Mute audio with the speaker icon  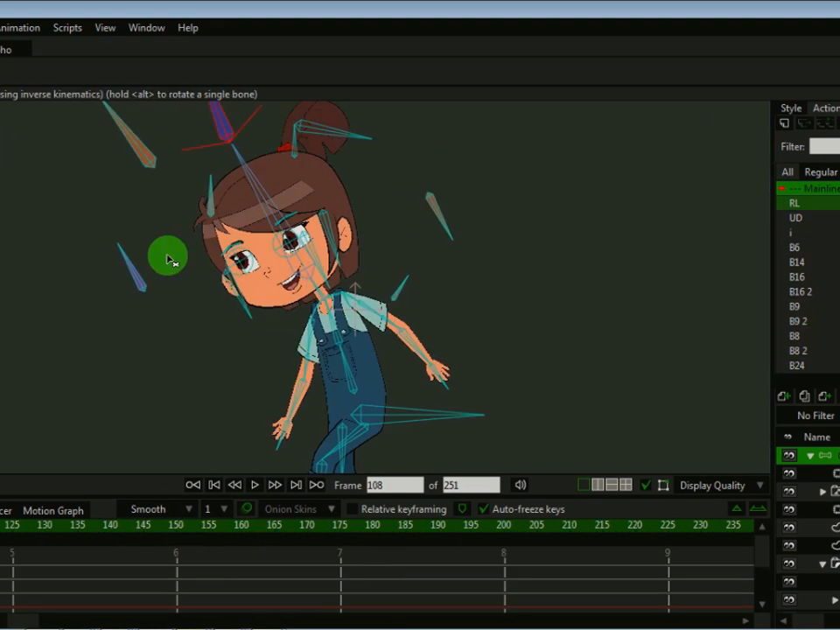(520, 486)
